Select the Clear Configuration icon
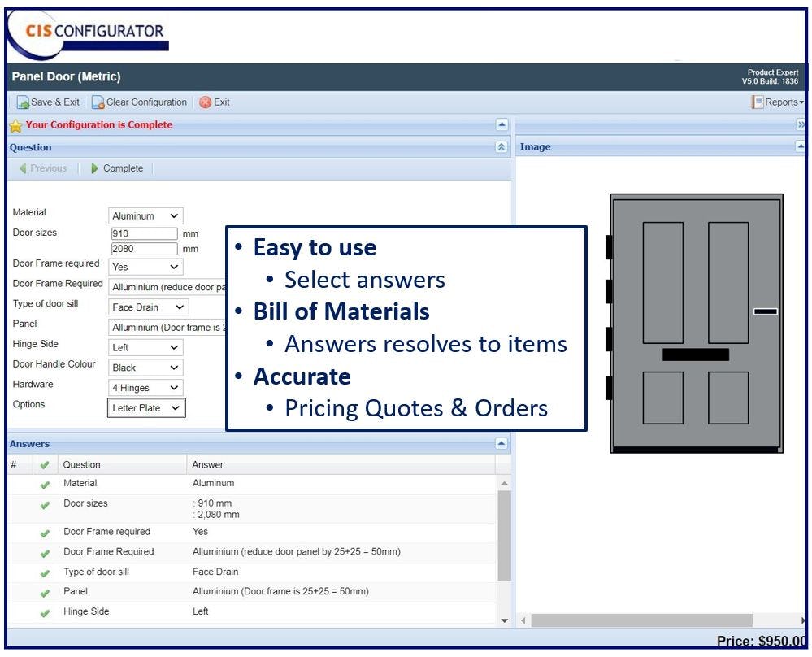The height and width of the screenshot is (657, 812). point(97,102)
